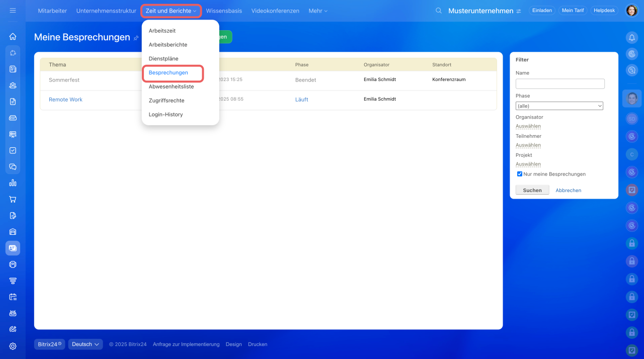
Task: Open the calendar icon in left sidebar
Action: coord(13,297)
